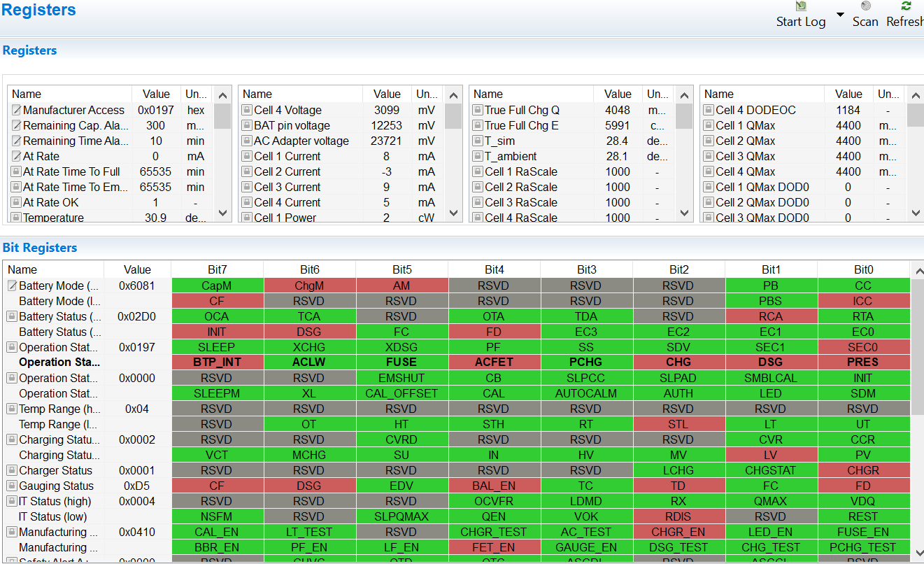The height and width of the screenshot is (564, 924).
Task: Click the Scan toolbar icon
Action: point(865,6)
